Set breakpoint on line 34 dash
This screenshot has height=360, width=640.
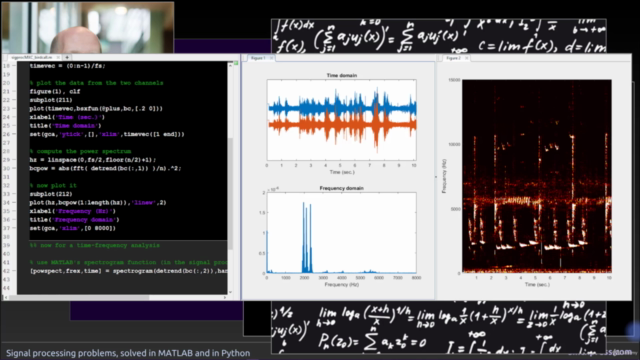click(x=13, y=202)
